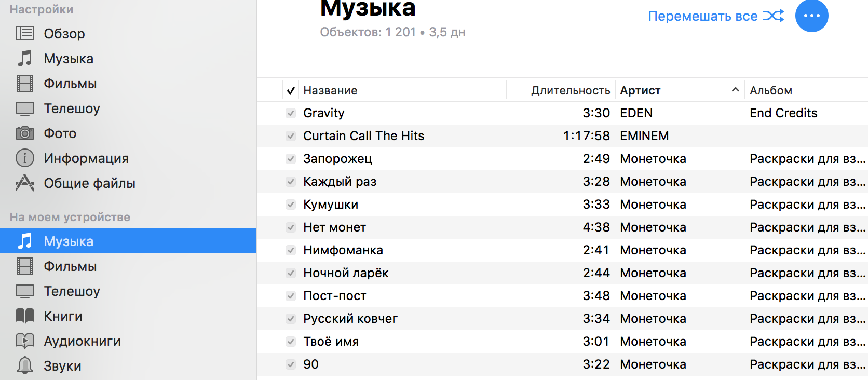Select the Sounds (Звуки) bell icon
Image resolution: width=868 pixels, height=380 pixels.
pyautogui.click(x=25, y=365)
